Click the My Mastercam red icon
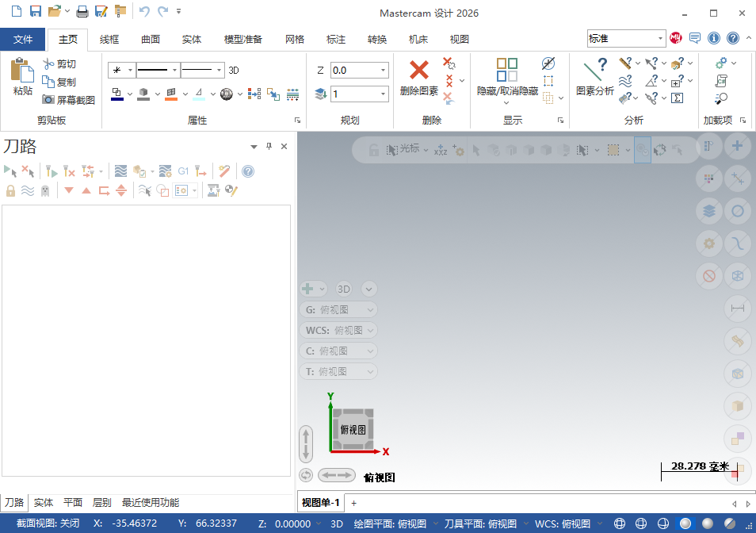 pos(676,38)
